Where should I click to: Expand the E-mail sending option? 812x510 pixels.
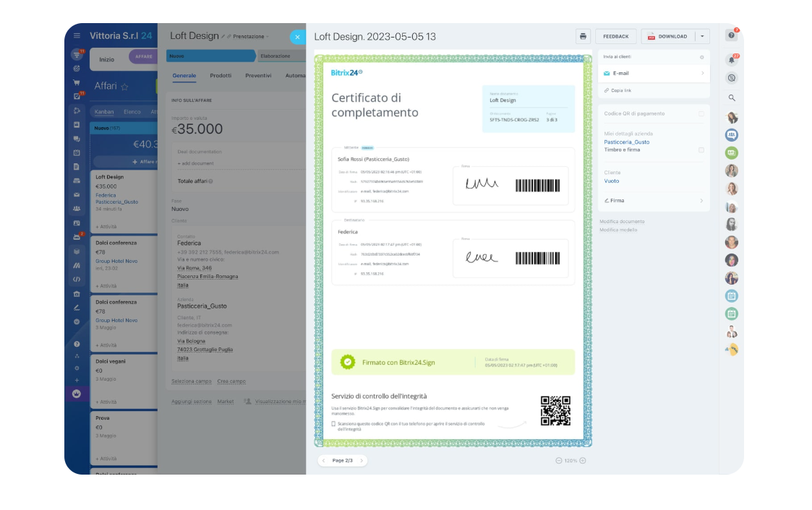(x=702, y=73)
